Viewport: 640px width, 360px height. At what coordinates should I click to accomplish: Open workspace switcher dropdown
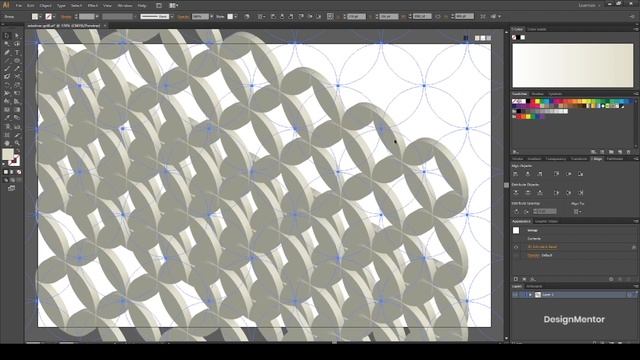tap(589, 6)
